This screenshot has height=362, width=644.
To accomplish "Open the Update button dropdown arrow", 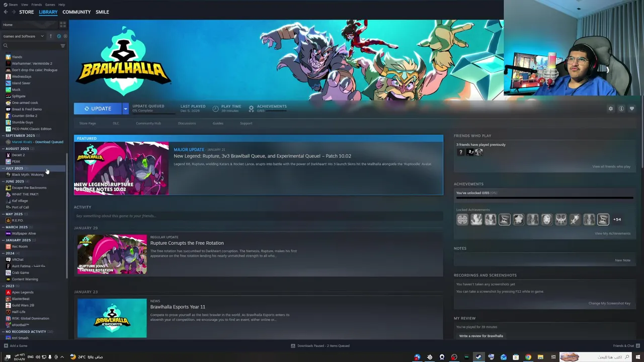I will pyautogui.click(x=125, y=109).
